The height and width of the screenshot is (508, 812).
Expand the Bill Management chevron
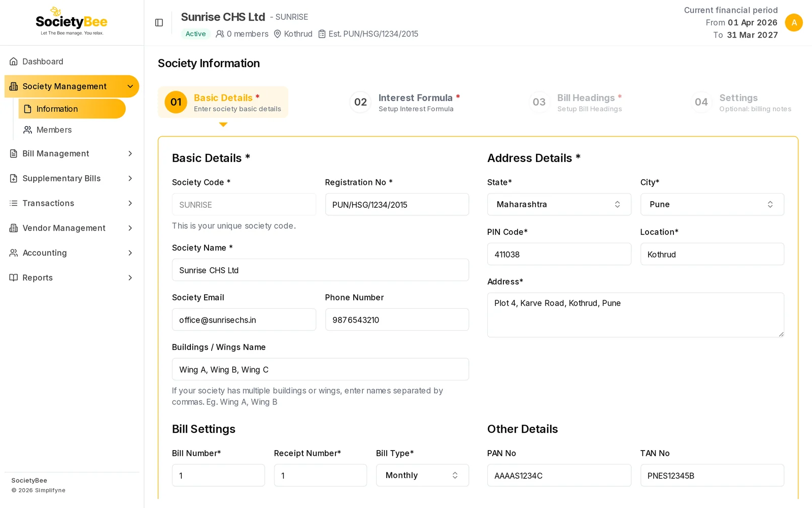tap(130, 153)
